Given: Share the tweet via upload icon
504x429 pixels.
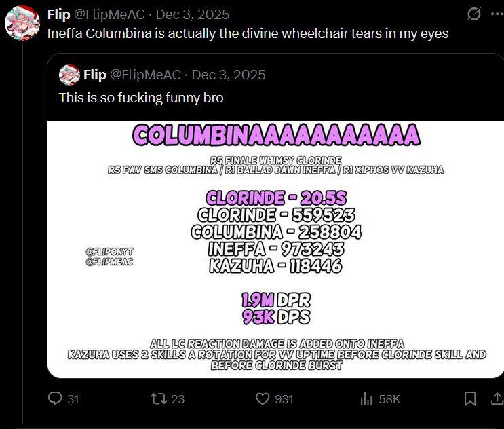Looking at the screenshot, I should coord(497,399).
